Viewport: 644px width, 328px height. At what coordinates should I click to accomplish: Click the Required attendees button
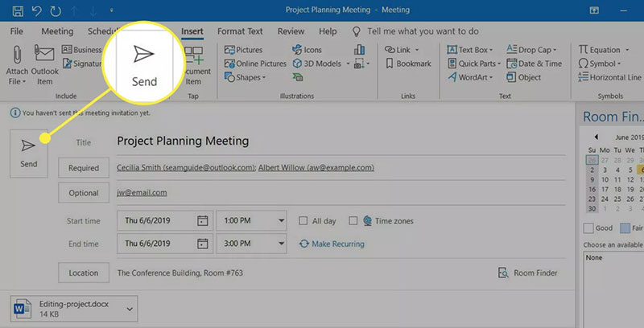point(84,168)
